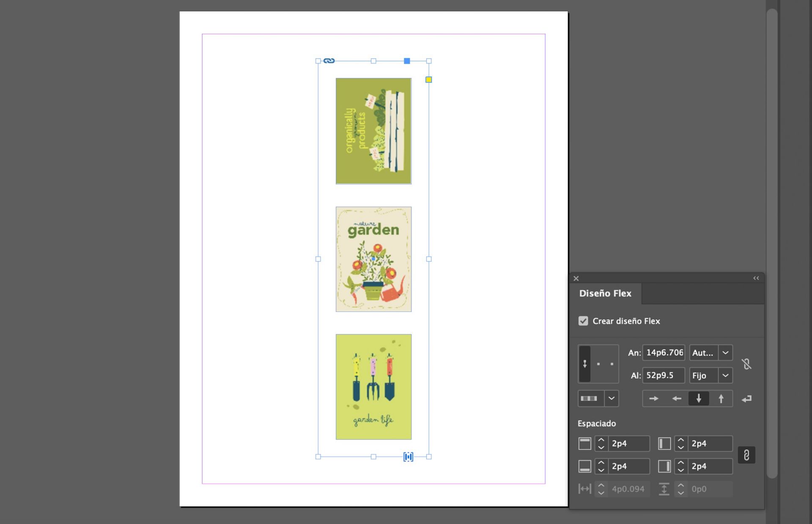
Task: Open the flex wrap options dropdown
Action: tap(611, 398)
